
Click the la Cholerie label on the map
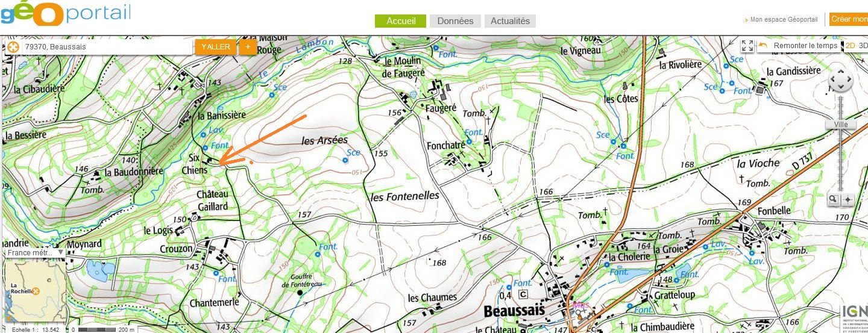629,257
